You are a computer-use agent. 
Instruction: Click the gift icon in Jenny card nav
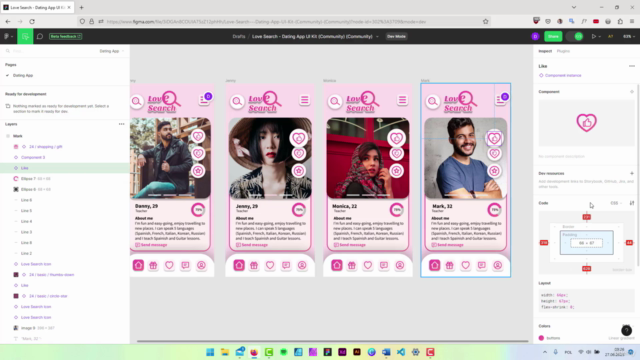tap(254, 265)
